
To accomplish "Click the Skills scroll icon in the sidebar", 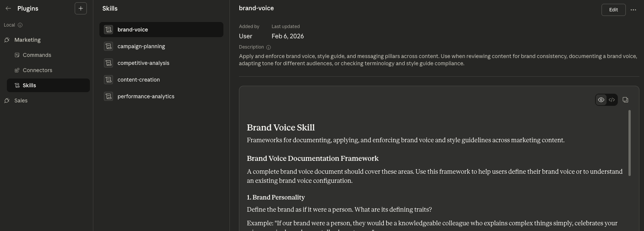I will [17, 85].
